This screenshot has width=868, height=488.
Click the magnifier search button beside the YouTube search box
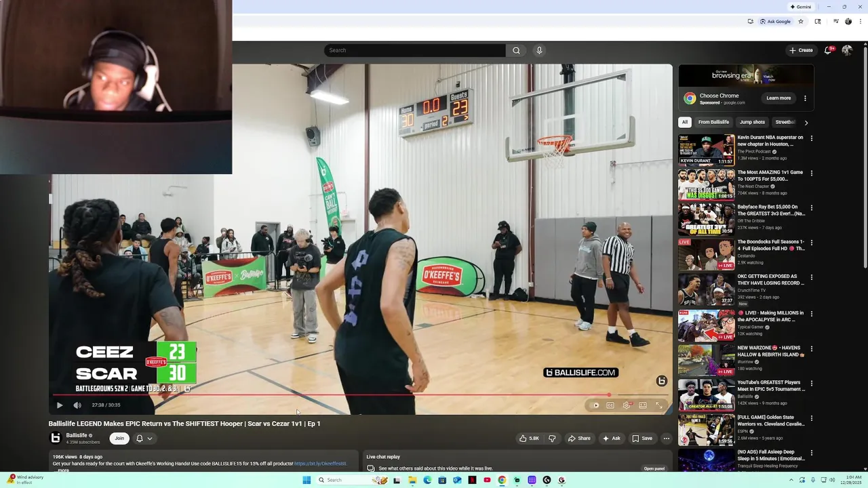[x=516, y=50]
